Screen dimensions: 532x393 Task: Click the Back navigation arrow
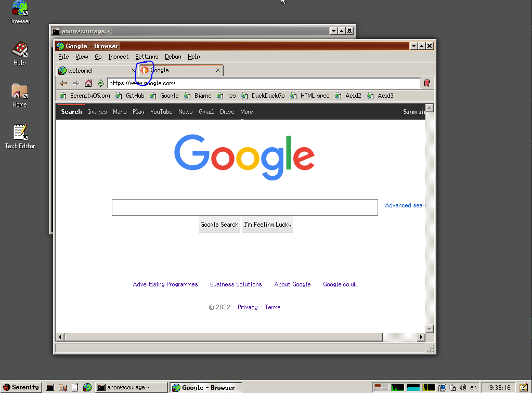point(63,83)
